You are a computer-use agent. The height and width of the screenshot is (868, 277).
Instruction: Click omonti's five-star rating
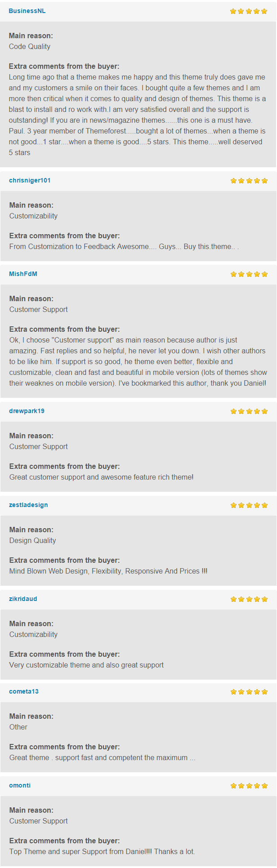249,786
